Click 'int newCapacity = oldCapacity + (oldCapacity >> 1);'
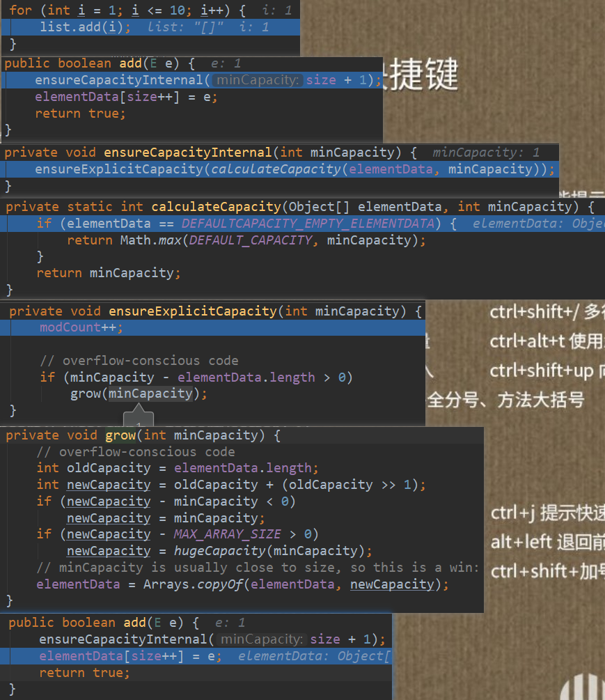605x700 pixels. pos(231,485)
